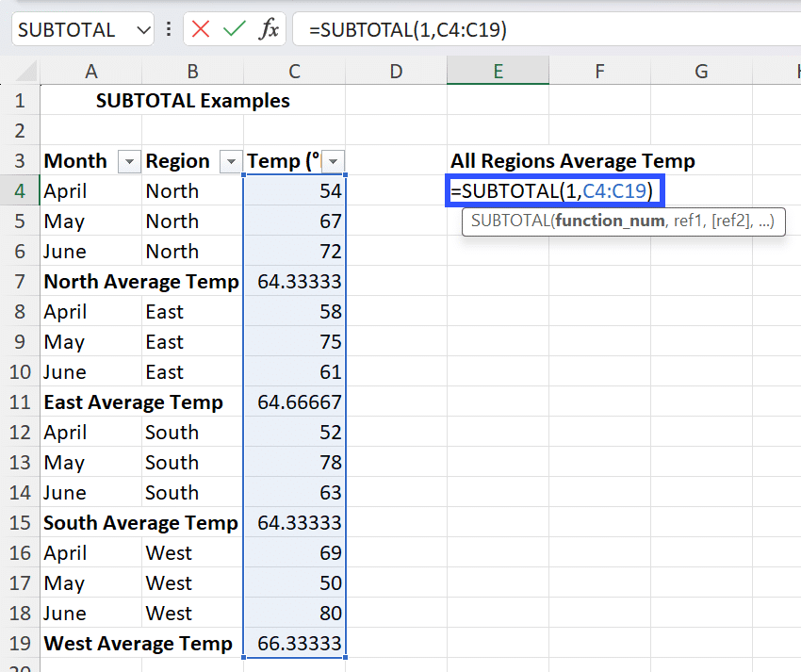This screenshot has width=801, height=672.
Task: Click the South Average Temp label
Action: [140, 523]
